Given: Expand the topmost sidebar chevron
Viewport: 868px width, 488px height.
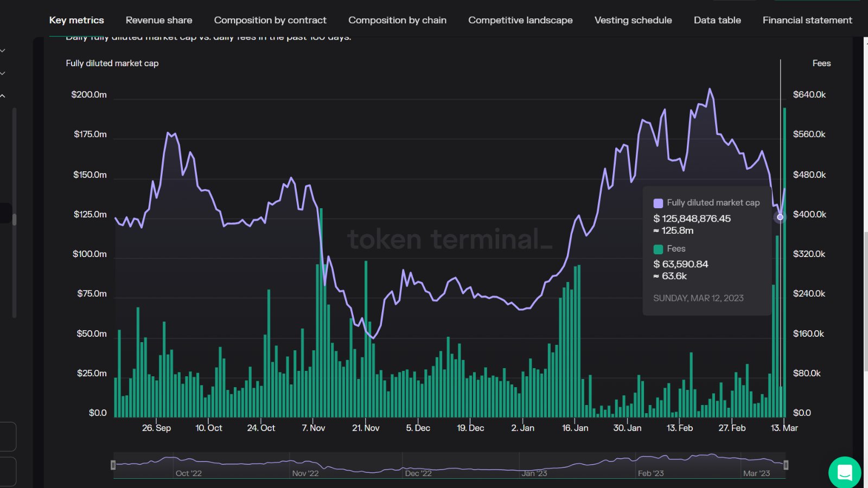Looking at the screenshot, I should pos(3,50).
